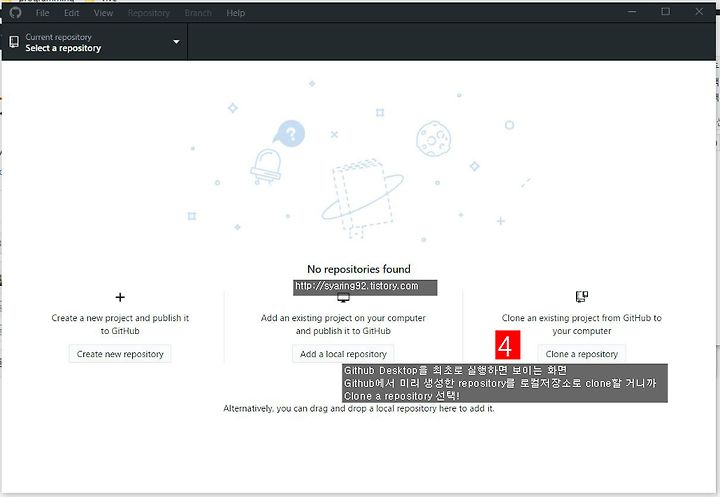The width and height of the screenshot is (720, 497).
Task: Click the repository icon beside Current repository
Action: pyautogui.click(x=14, y=42)
